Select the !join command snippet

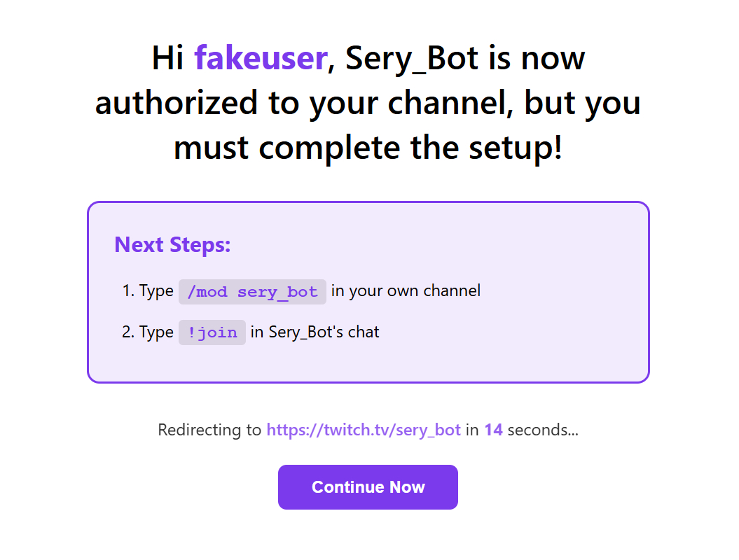tap(212, 332)
